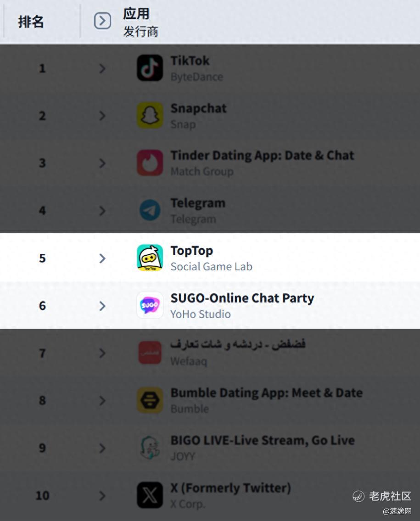Image resolution: width=420 pixels, height=521 pixels.
Task: Expand all rows using header chevron button
Action: tap(103, 21)
